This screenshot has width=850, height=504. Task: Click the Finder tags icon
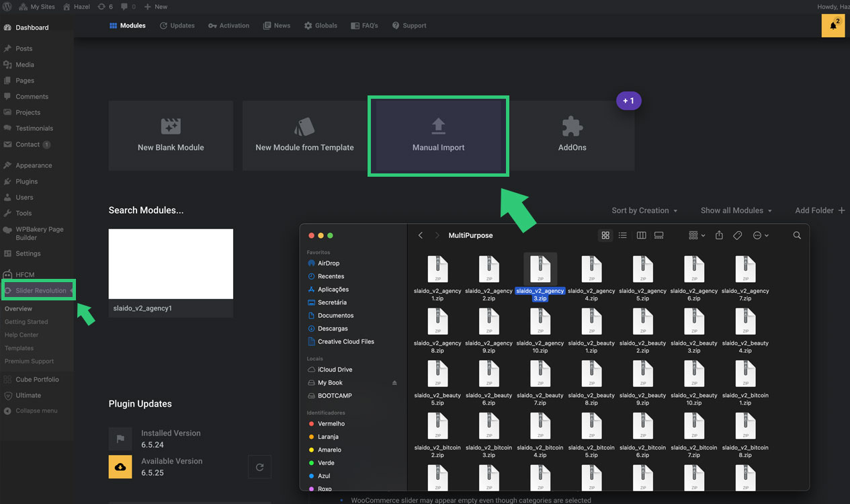737,236
